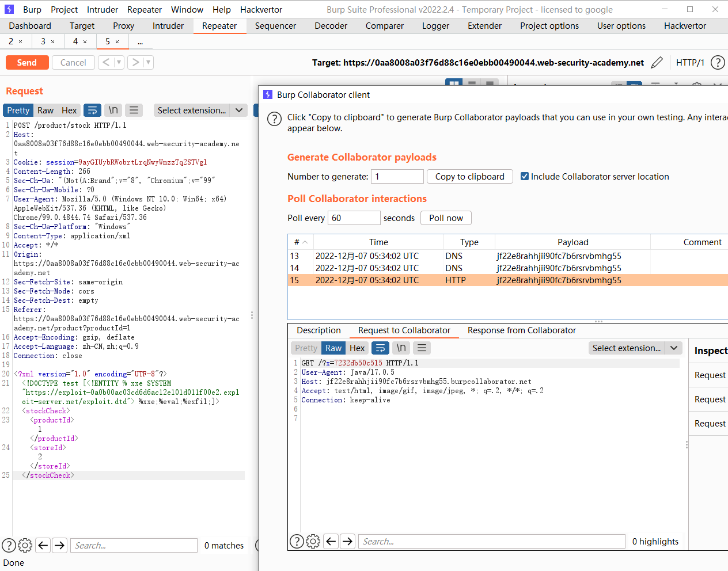Close Repeater tab 5 with its ×
728x571 pixels.
click(x=117, y=41)
